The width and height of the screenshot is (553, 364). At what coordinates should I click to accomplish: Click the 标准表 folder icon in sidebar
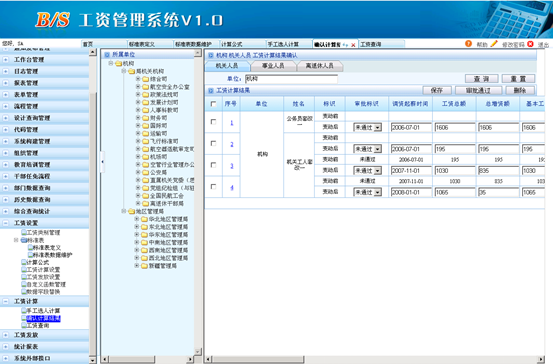tap(24, 240)
